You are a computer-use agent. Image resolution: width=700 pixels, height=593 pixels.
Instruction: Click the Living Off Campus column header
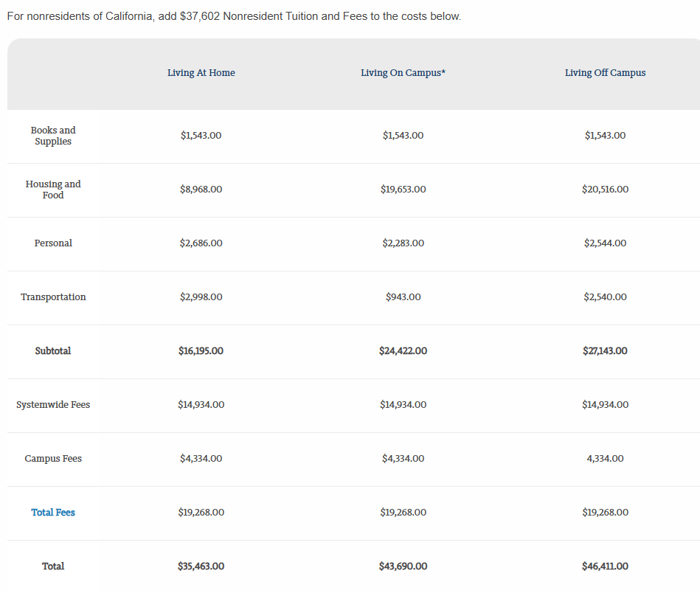pyautogui.click(x=605, y=73)
